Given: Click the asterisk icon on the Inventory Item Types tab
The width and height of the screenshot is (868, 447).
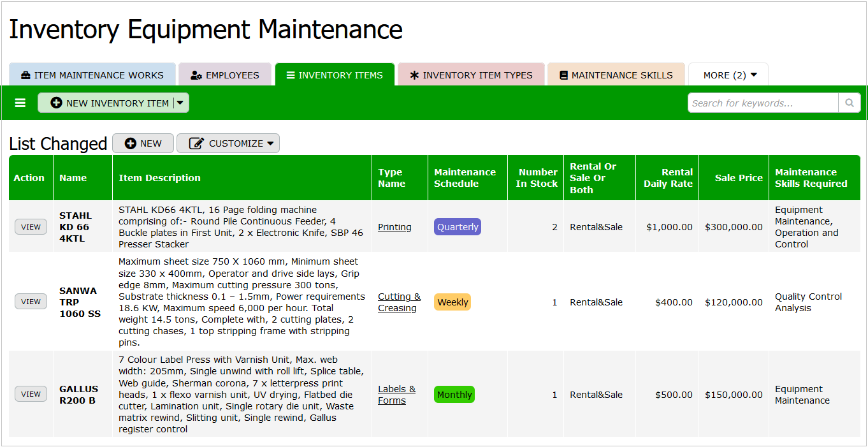Looking at the screenshot, I should (414, 75).
